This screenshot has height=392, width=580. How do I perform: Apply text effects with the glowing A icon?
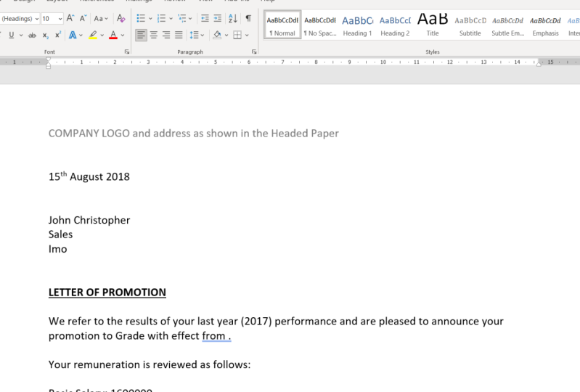click(73, 35)
